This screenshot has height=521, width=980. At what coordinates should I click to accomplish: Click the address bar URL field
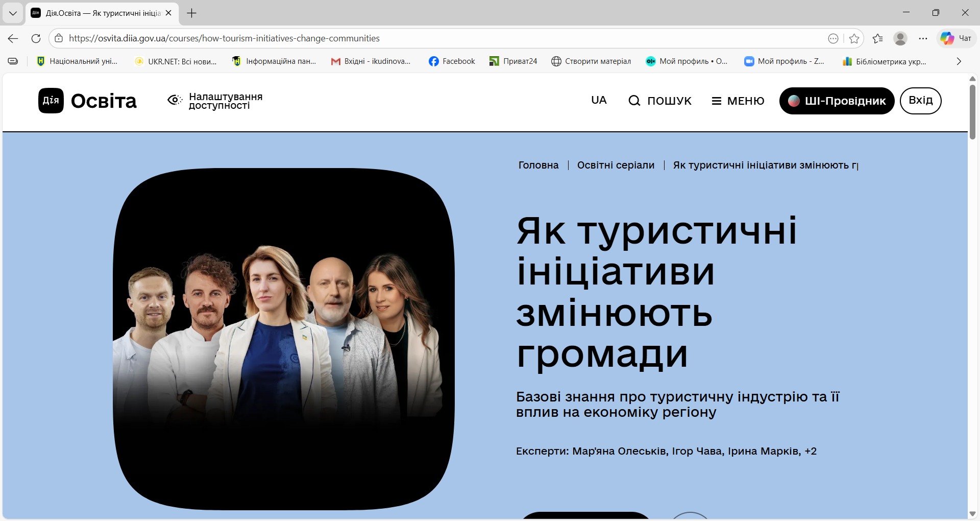pos(439,38)
